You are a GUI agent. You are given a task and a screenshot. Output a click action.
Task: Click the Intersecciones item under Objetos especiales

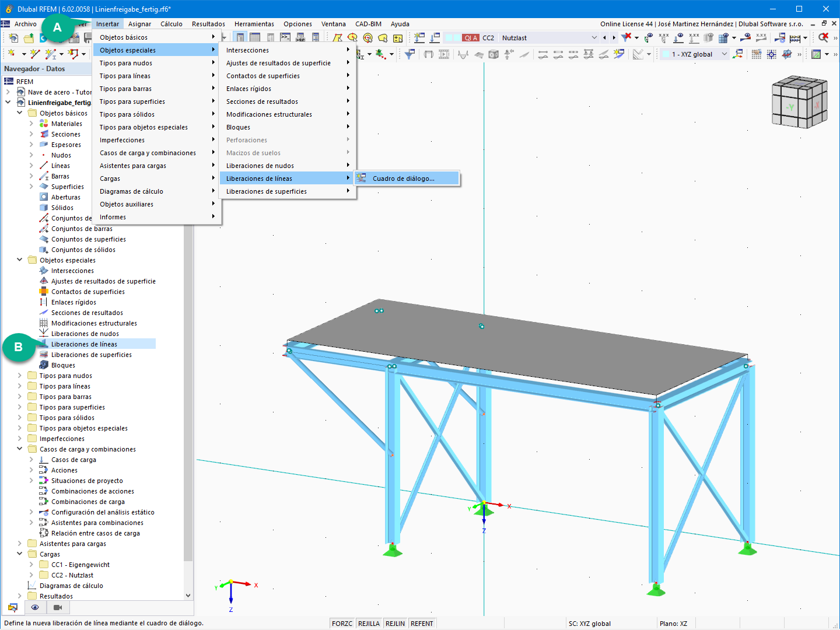73,270
